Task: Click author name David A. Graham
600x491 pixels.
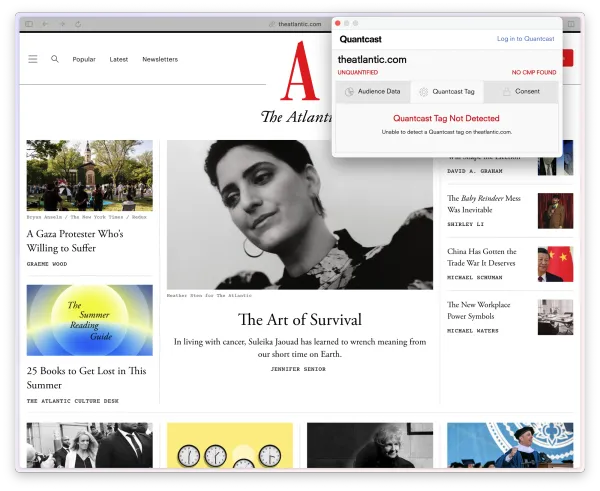Action: click(x=474, y=171)
